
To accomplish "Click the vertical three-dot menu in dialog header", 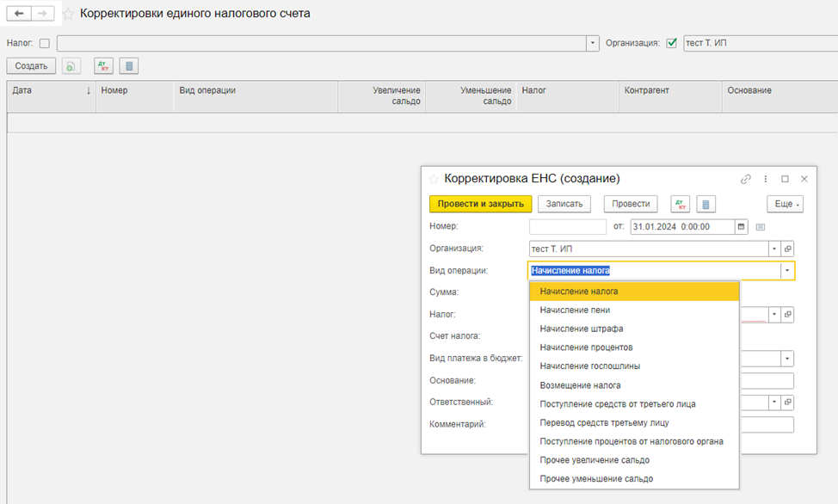I will 766,179.
